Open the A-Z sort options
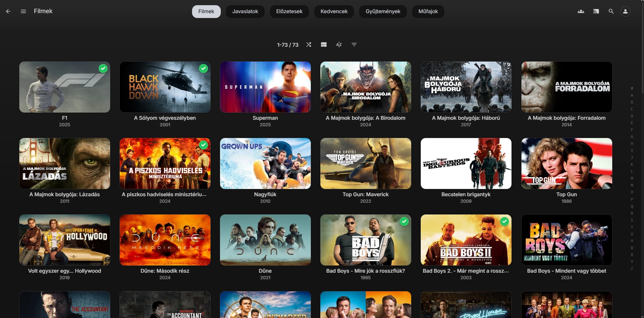Screen dimensions: 644x318 click(x=339, y=45)
